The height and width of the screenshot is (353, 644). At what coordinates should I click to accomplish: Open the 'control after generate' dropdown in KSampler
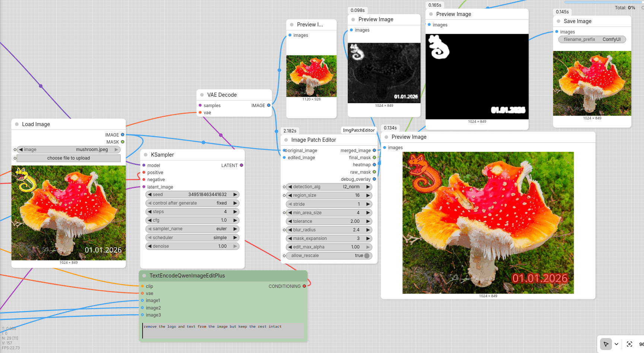click(x=192, y=203)
